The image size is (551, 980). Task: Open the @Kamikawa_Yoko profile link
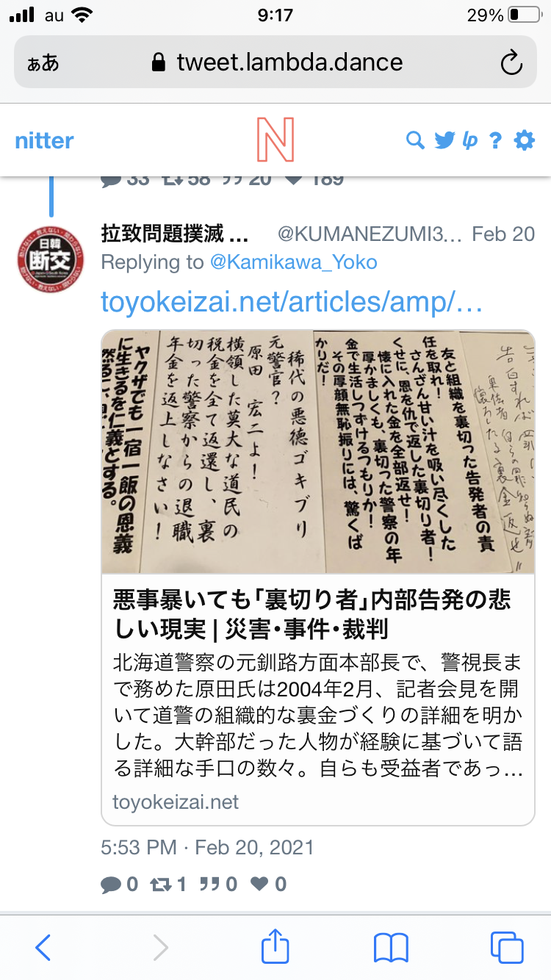tap(293, 262)
